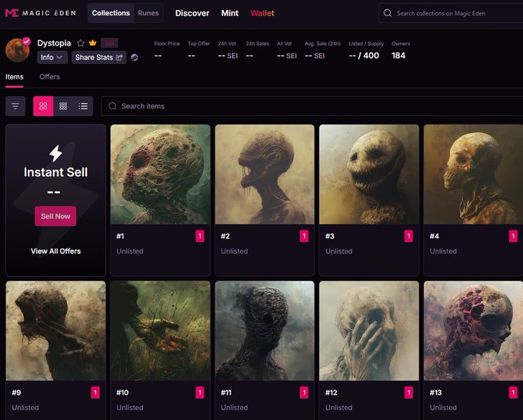The image size is (523, 420).
Task: Open the #9 NFT thumbnail
Action: [x=56, y=331]
